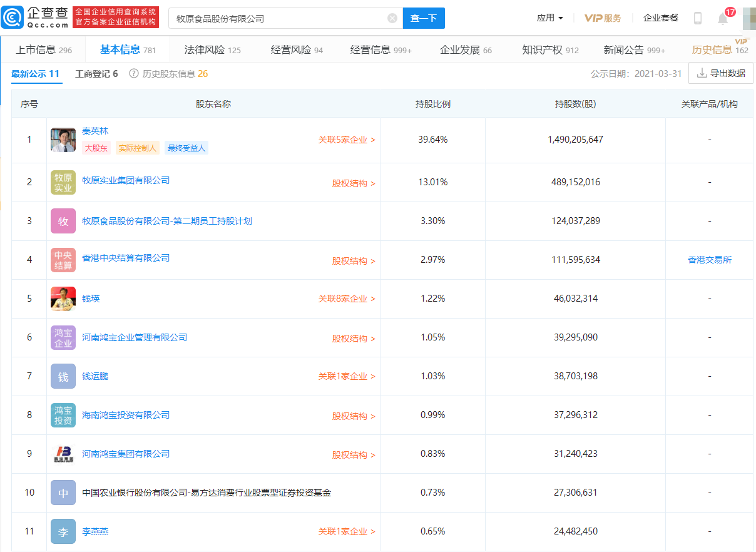The width and height of the screenshot is (756, 552).
Task: Expand 股权结构 for 河南鸿宝集团有限公司
Action: point(354,455)
